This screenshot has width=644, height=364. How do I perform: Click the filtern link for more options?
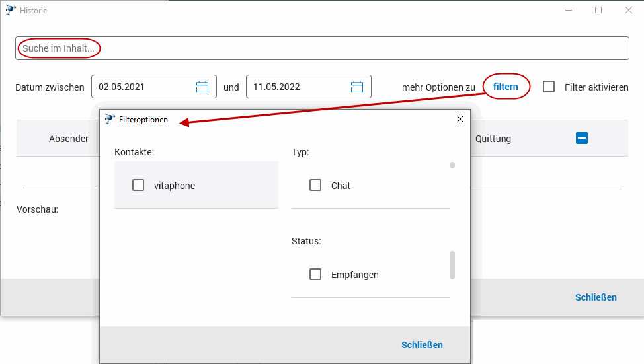(x=506, y=87)
